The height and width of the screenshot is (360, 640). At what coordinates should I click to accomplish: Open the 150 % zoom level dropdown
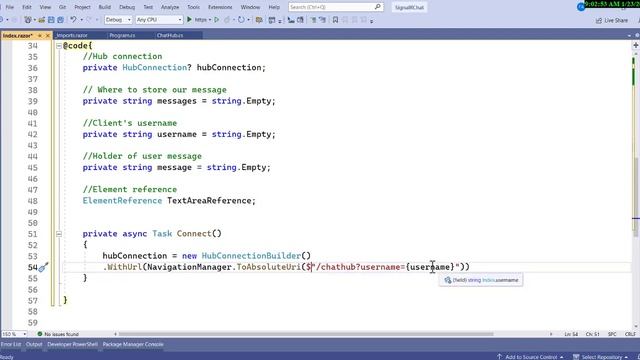(x=13, y=334)
